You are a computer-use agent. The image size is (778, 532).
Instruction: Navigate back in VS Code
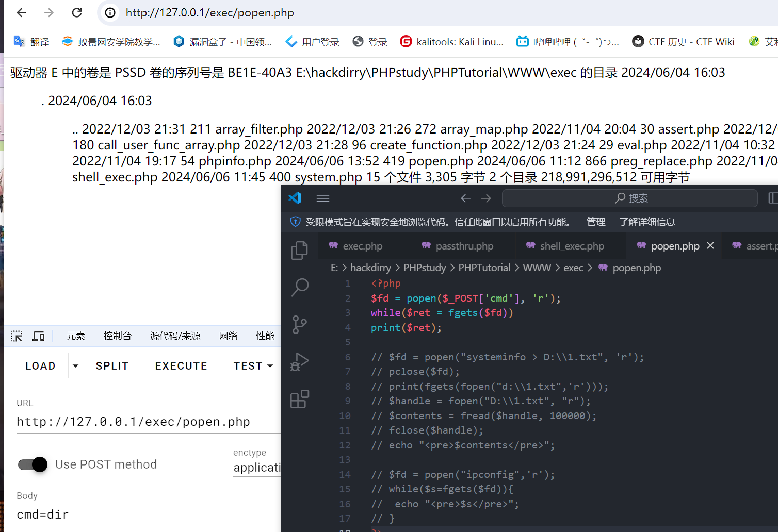466,198
